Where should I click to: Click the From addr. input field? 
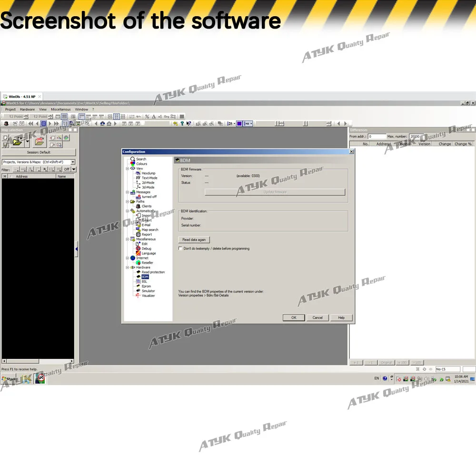[x=377, y=137]
